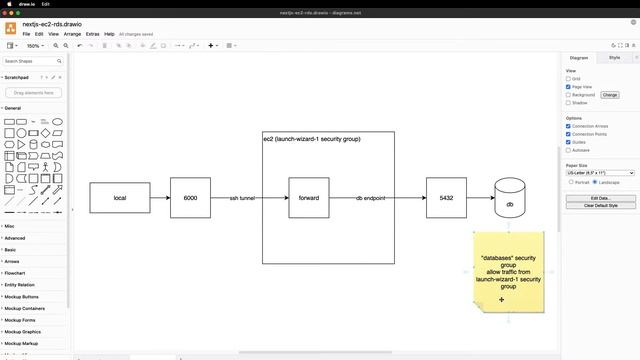
Task: Select the ellipse shape in General
Action: [58, 122]
